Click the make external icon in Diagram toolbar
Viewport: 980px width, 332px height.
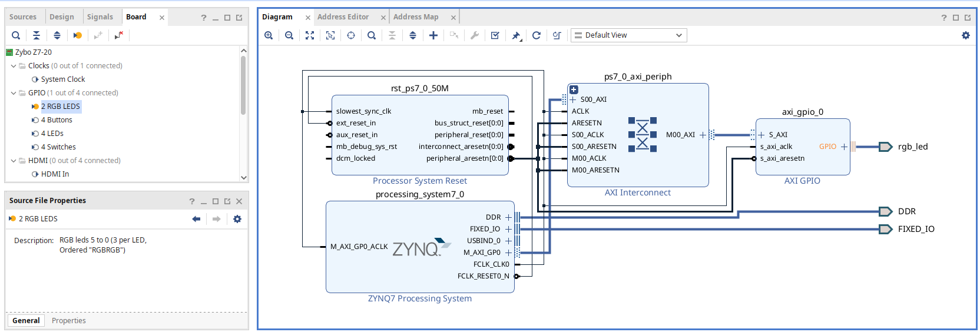454,35
